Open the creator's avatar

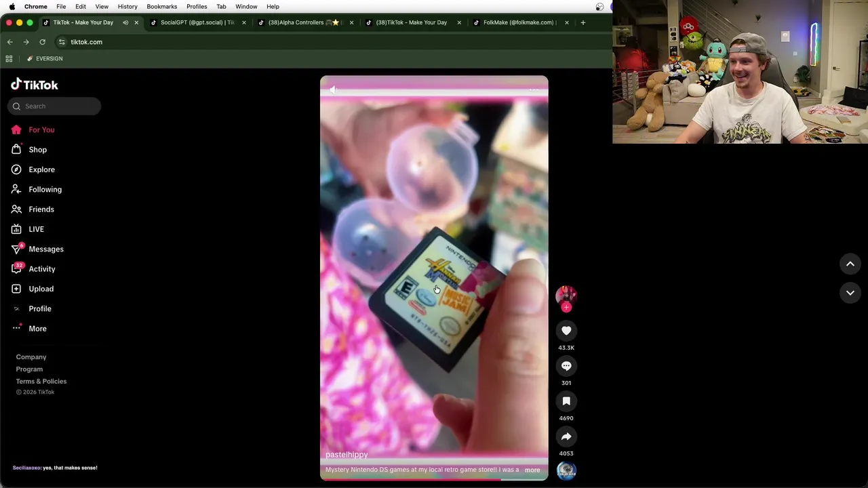click(566, 295)
